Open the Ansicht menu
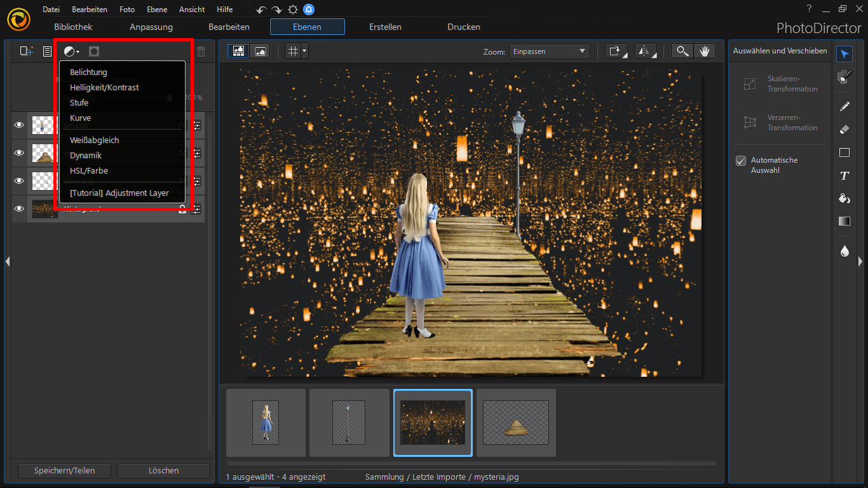 tap(192, 10)
